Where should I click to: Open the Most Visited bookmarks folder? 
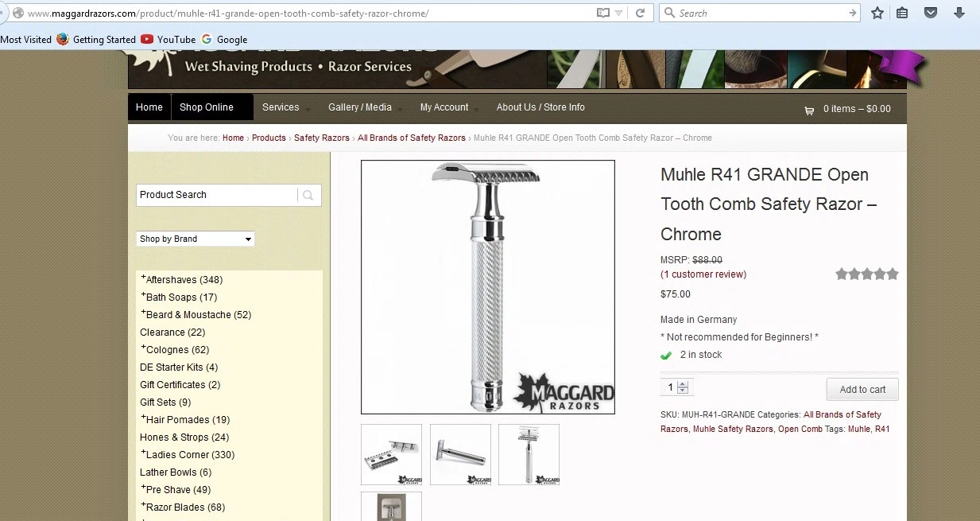point(26,40)
